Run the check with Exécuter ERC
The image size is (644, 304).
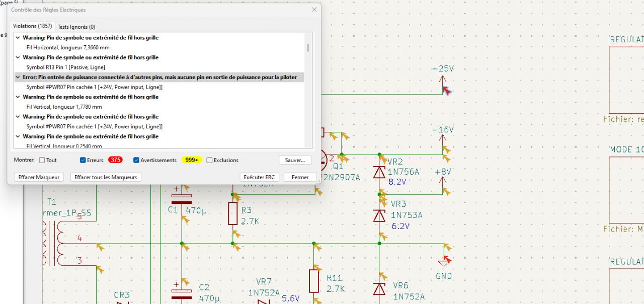click(260, 177)
